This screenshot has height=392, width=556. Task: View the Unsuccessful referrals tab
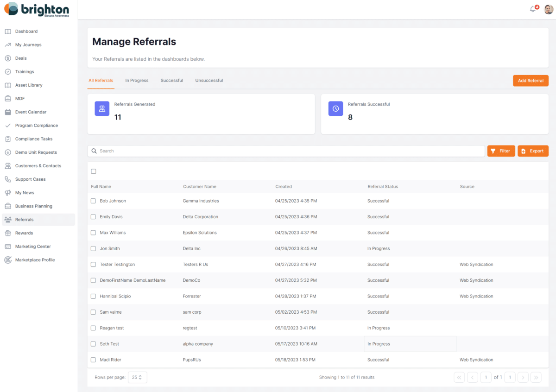[x=208, y=80]
